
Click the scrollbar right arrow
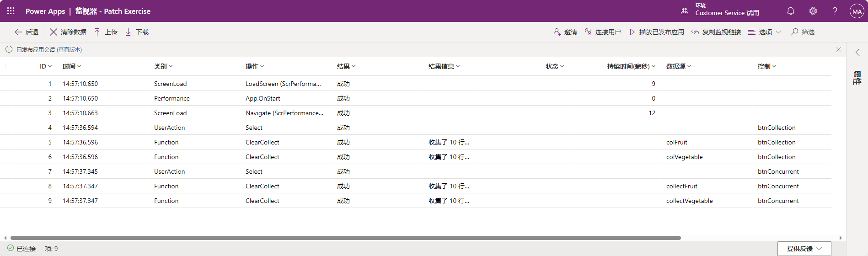pos(841,238)
